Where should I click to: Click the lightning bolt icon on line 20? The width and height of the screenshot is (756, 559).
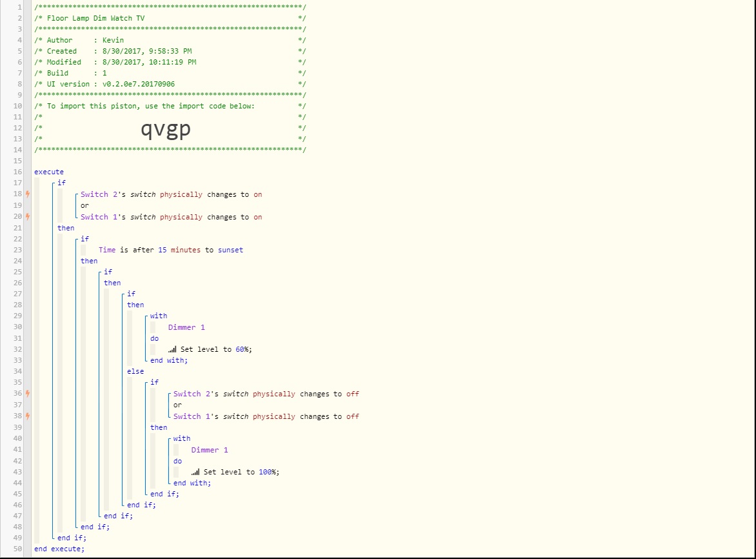[28, 216]
